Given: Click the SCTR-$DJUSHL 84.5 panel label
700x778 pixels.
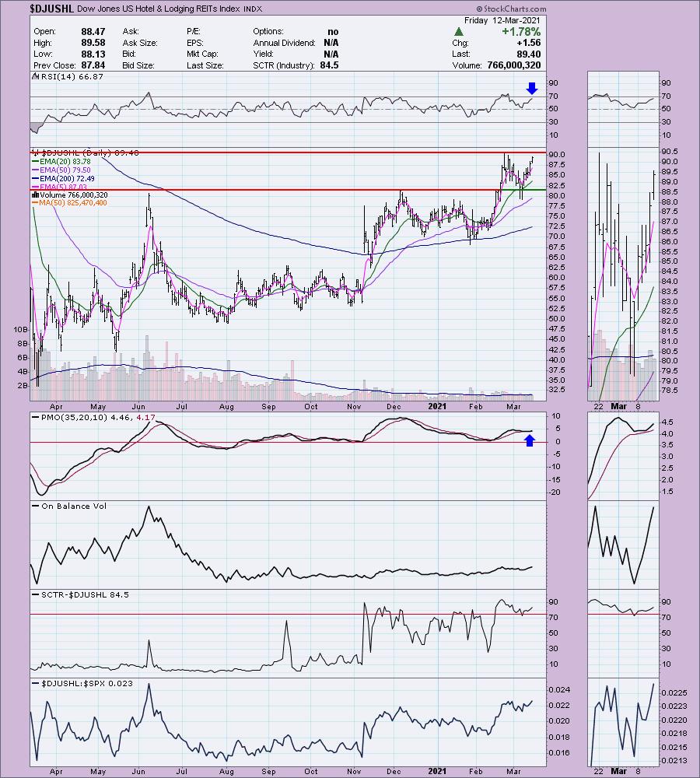Looking at the screenshot, I should coord(85,594).
